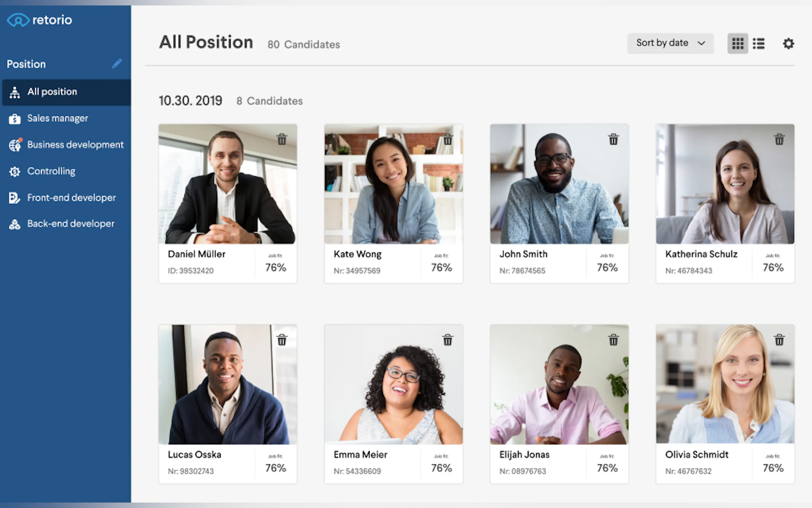
Task: Remove John Smith using the trash icon
Action: coord(613,139)
